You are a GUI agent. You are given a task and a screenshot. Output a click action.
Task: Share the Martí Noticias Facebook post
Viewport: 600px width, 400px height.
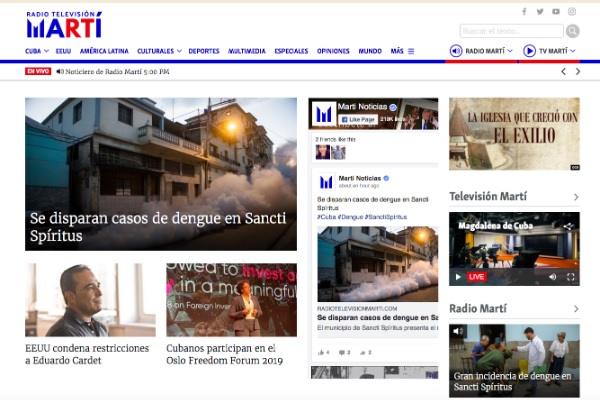365,353
